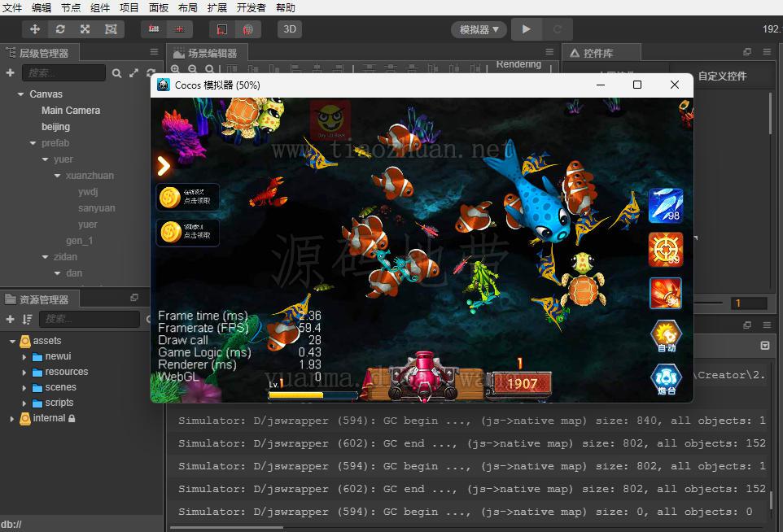Open the hierarchy panel hamburger menu
Screen dimensions: 783x532
click(x=155, y=52)
